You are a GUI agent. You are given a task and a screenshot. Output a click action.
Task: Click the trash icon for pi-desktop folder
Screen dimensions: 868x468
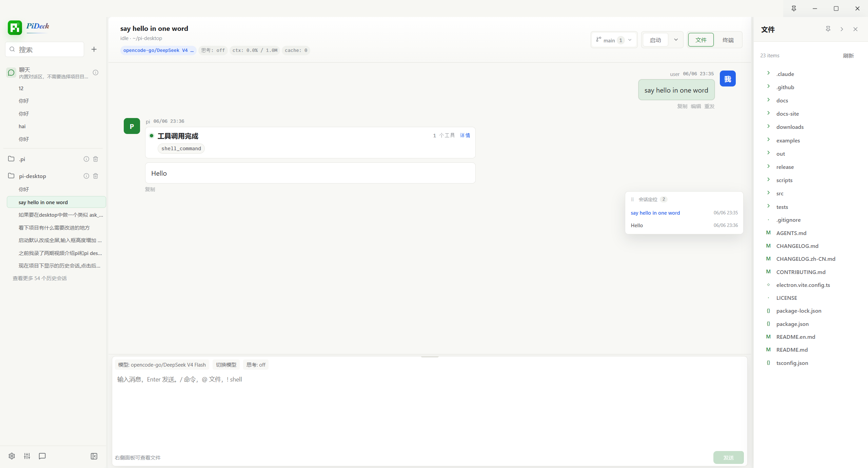click(x=96, y=176)
